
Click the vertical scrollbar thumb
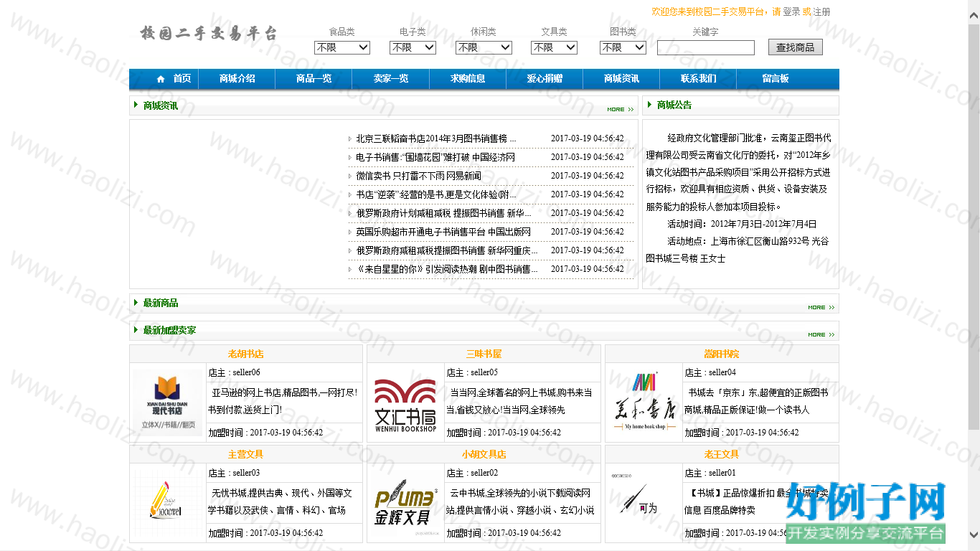[974, 226]
